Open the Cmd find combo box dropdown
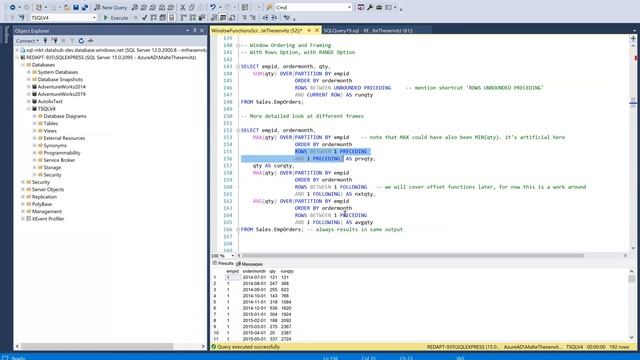The height and width of the screenshot is (360, 640). (x=349, y=7)
